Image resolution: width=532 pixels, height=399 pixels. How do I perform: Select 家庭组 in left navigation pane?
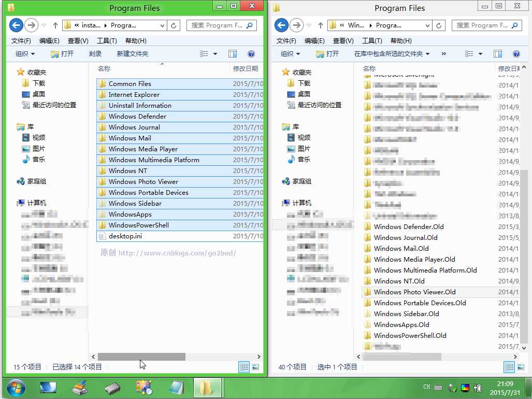coord(31,181)
